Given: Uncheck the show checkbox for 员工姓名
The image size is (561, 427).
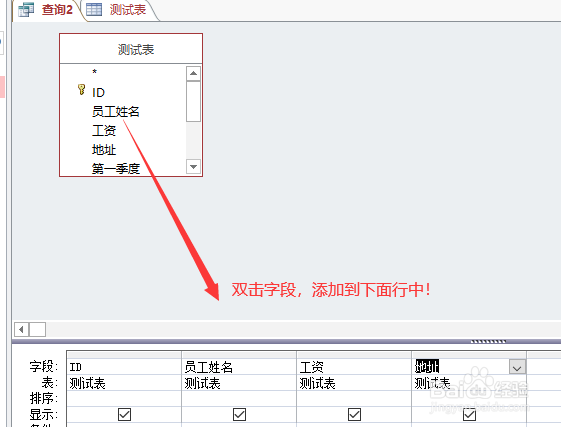Looking at the screenshot, I should tap(239, 414).
